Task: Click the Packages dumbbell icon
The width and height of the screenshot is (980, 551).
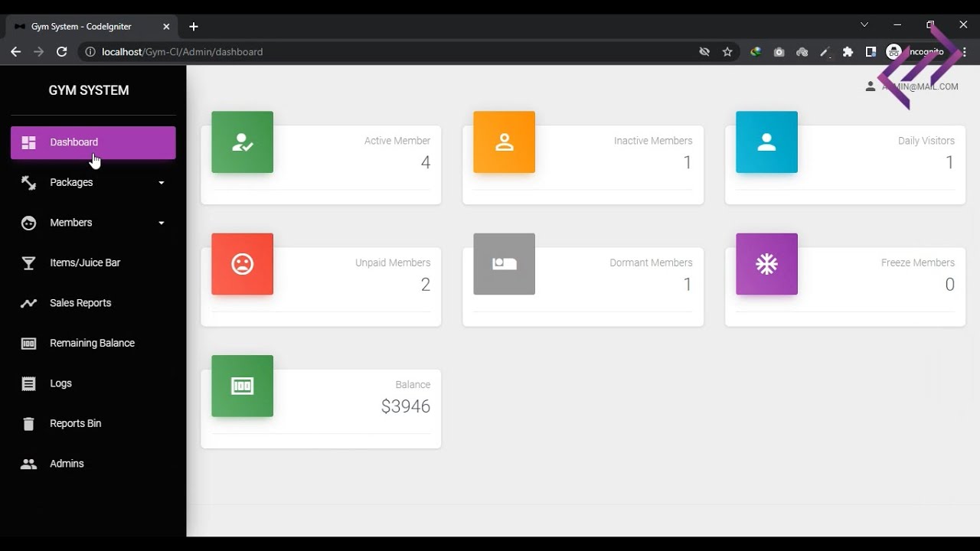Action: [x=28, y=183]
